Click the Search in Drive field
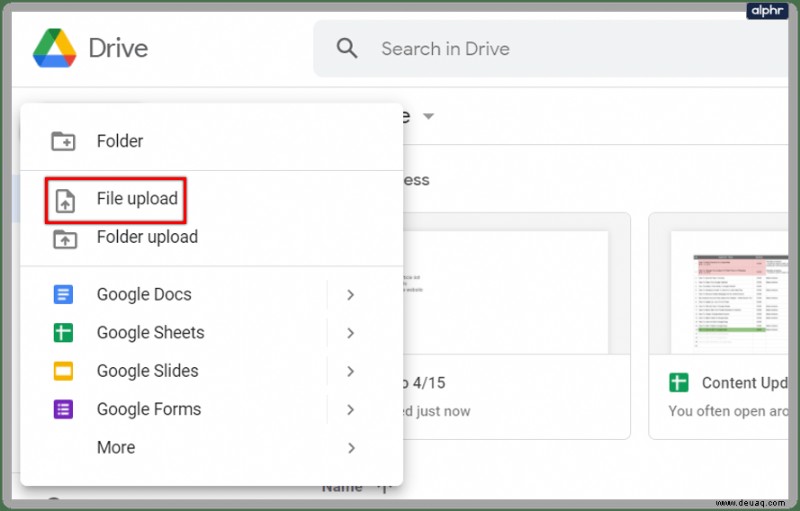This screenshot has width=800, height=511. 551,49
